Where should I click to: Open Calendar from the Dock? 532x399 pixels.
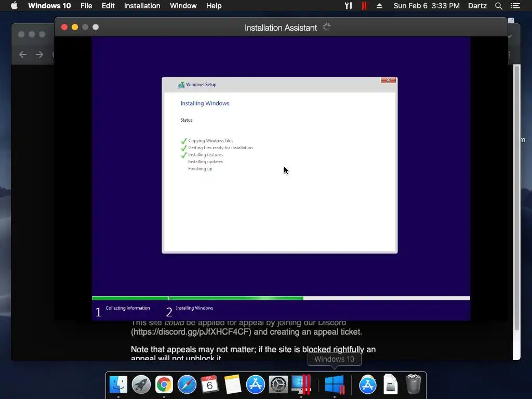[x=210, y=385]
